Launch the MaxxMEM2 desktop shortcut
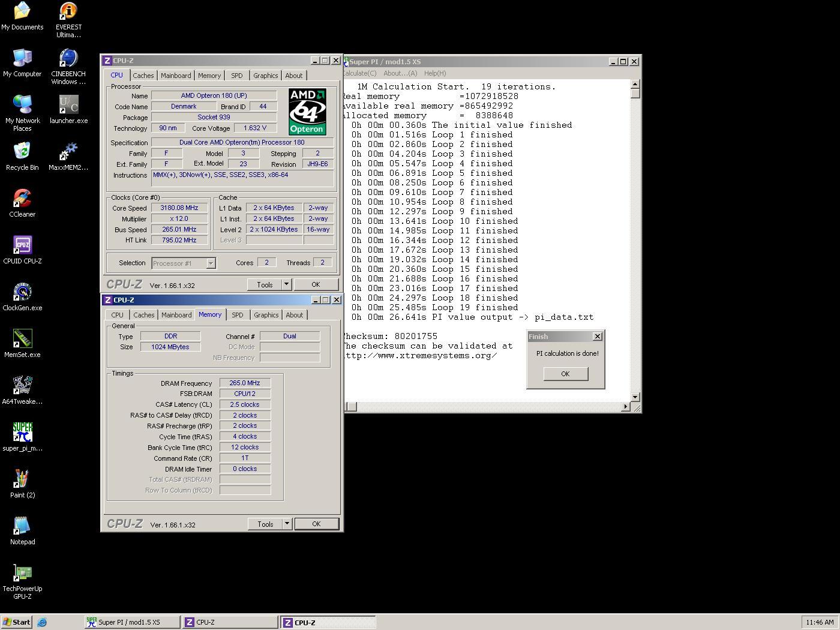This screenshot has width=840, height=630. 68,157
